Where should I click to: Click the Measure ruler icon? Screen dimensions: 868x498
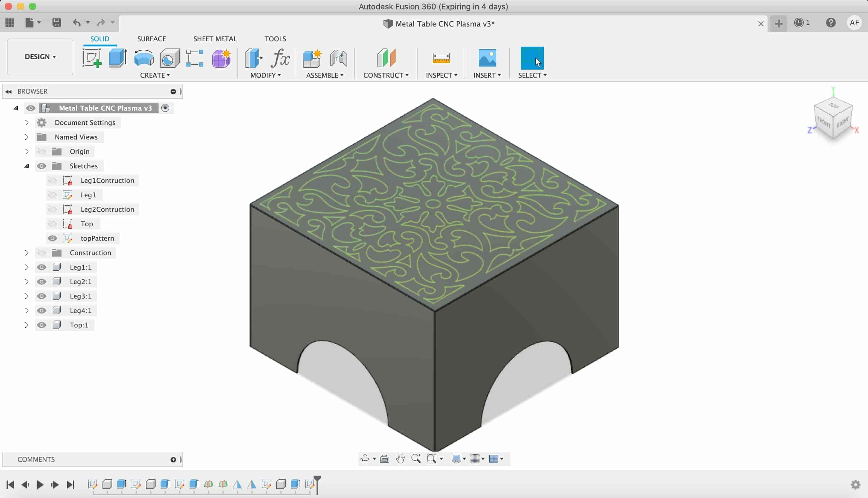pos(441,58)
